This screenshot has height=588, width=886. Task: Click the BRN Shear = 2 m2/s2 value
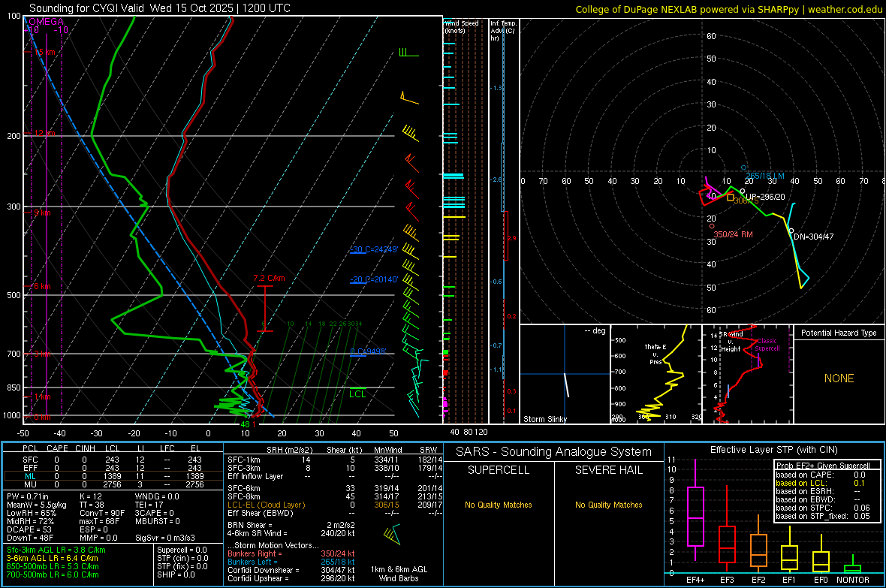pos(291,525)
